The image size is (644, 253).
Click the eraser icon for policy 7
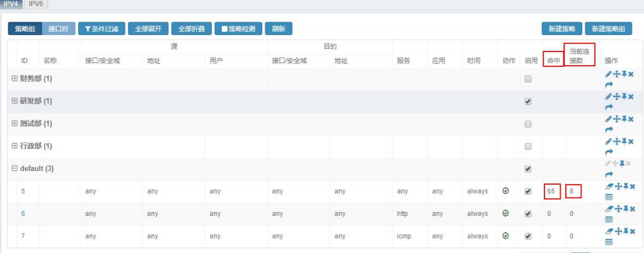point(609,232)
